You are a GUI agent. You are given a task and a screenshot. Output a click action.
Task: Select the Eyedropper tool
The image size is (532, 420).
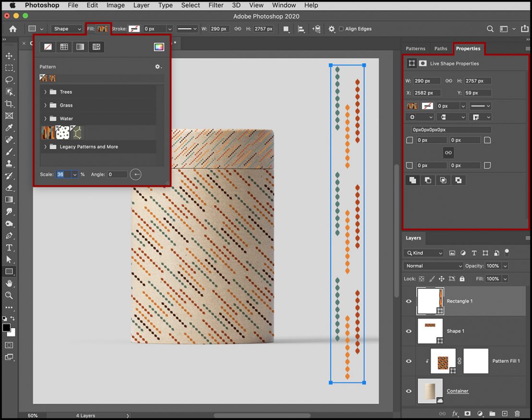(9, 128)
